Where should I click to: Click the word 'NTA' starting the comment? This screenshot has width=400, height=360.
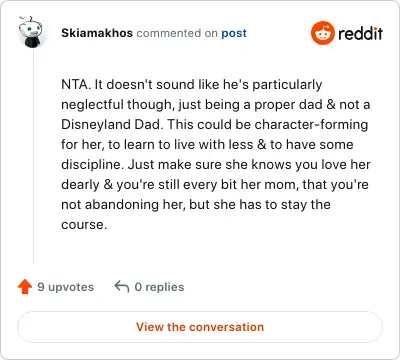(x=75, y=84)
